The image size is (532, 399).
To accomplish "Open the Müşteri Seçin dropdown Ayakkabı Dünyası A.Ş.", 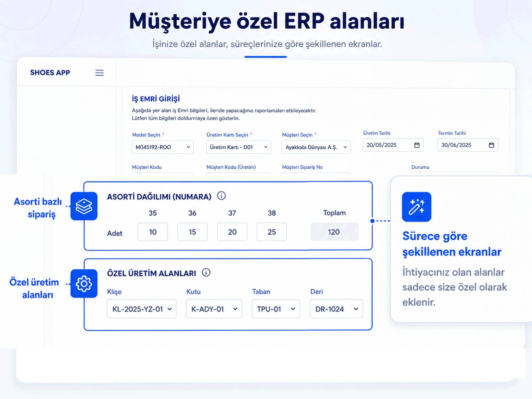I will pos(316,147).
